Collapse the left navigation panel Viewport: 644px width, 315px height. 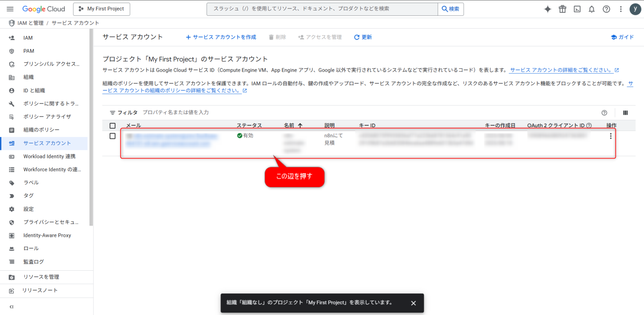point(11,307)
